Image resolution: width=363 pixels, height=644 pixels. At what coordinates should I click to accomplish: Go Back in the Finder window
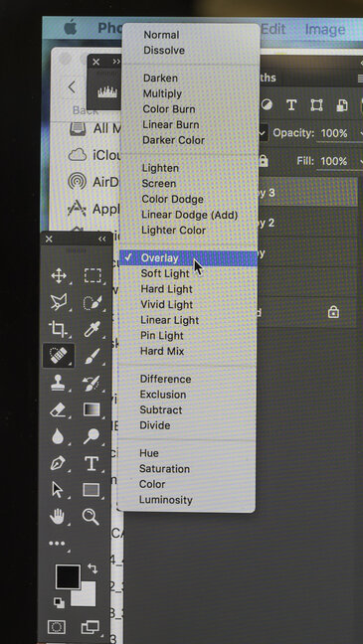click(73, 87)
